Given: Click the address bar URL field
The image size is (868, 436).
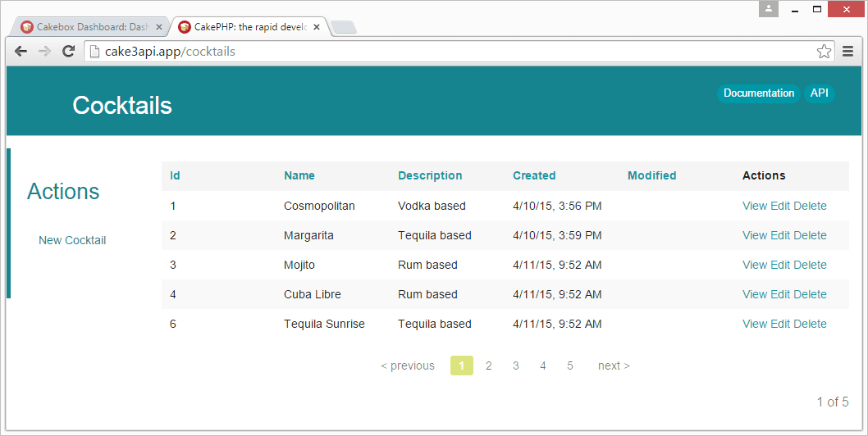Looking at the screenshot, I should (x=451, y=52).
